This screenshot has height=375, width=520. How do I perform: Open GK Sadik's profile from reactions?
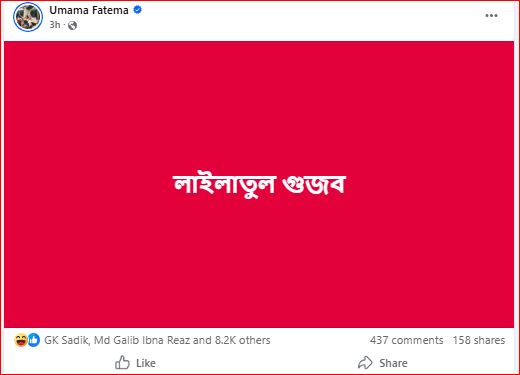click(x=66, y=340)
